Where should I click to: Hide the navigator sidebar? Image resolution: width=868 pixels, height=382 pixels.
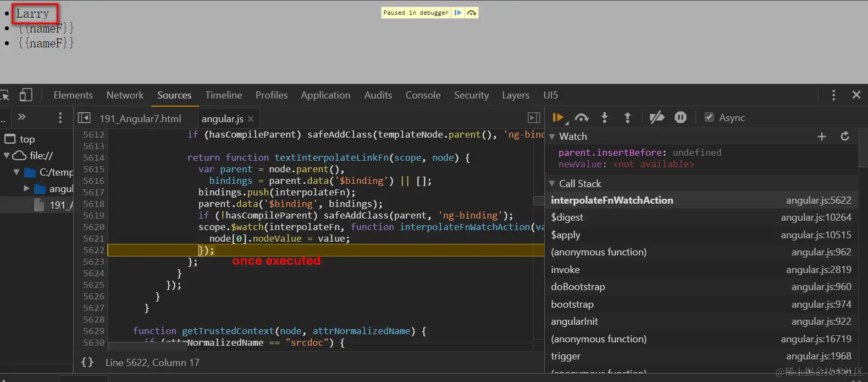click(84, 118)
